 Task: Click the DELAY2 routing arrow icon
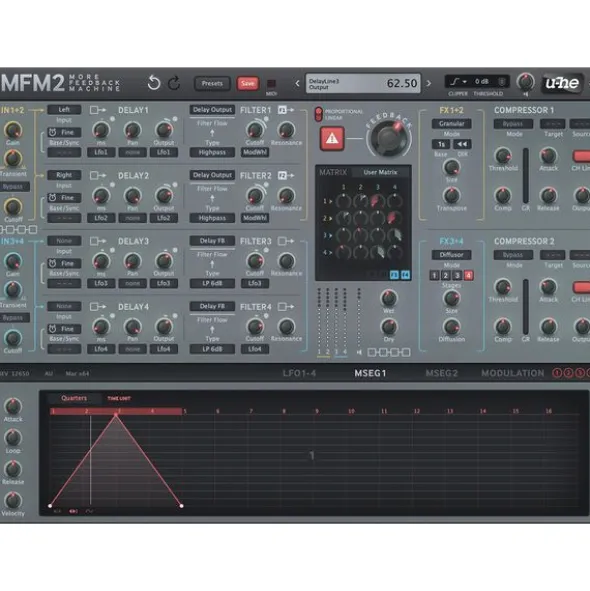point(97,176)
